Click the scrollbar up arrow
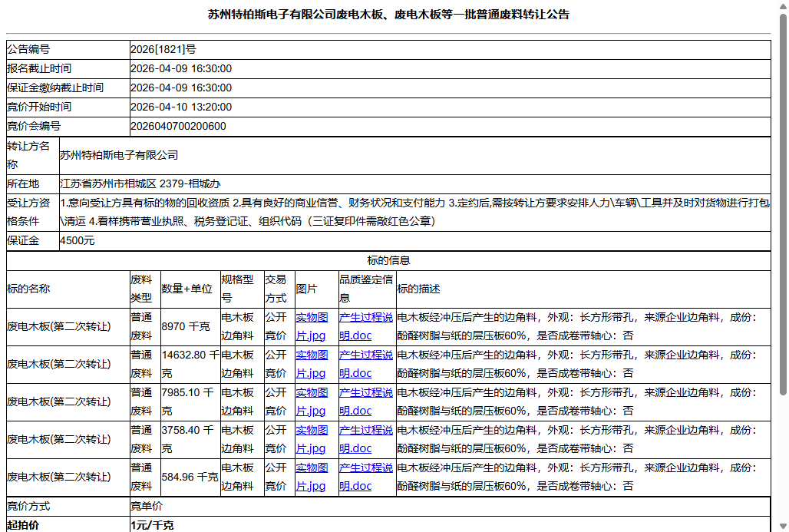Viewport: 789px width, 532px height. coord(783,5)
